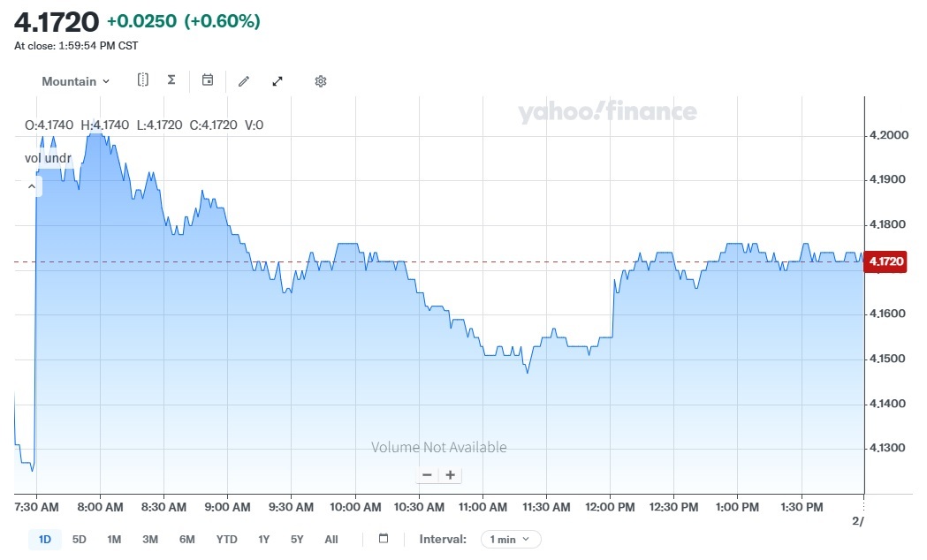Zoom out with the minus button
927x560 pixels.
pyautogui.click(x=428, y=475)
